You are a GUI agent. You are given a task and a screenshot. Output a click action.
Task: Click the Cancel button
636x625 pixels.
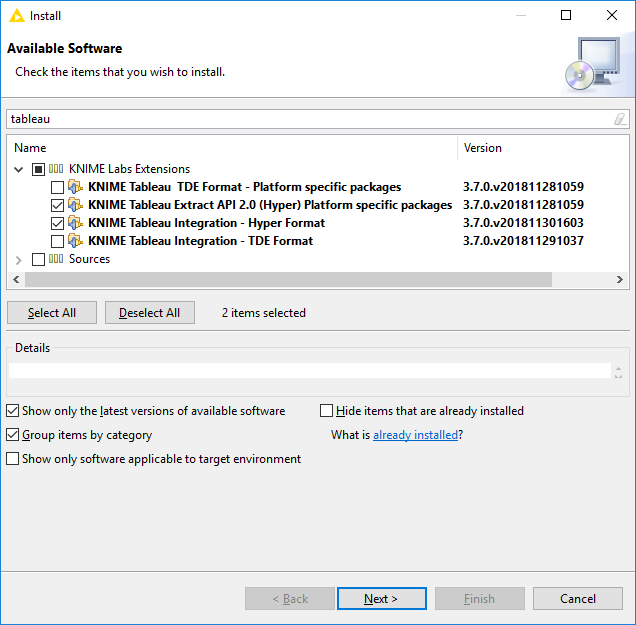point(578,598)
